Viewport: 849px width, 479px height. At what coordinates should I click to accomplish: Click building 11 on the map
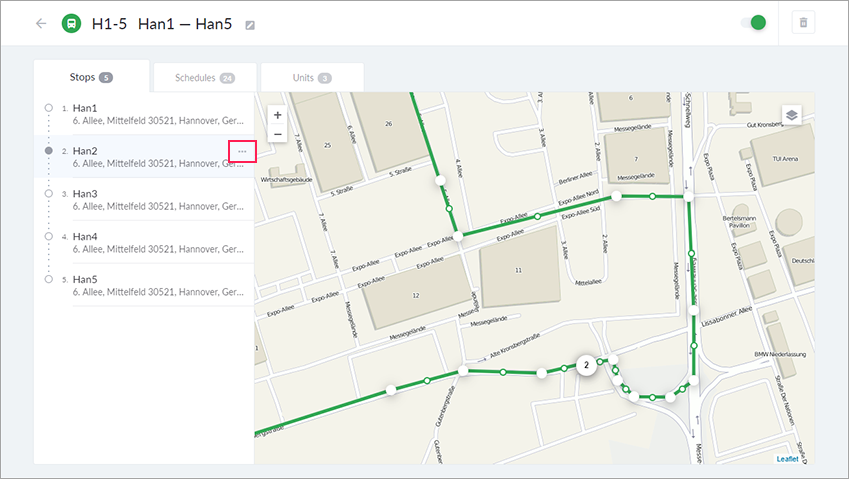[x=518, y=271]
